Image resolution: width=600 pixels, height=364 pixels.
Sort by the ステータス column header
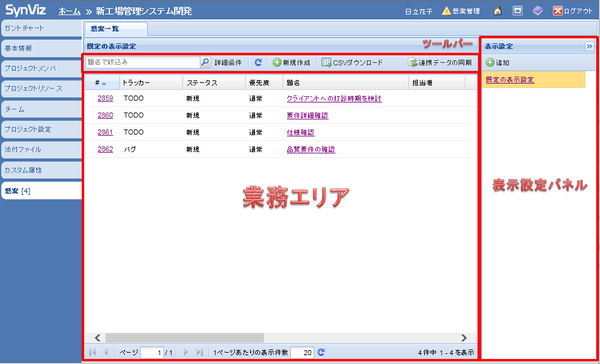click(214, 82)
